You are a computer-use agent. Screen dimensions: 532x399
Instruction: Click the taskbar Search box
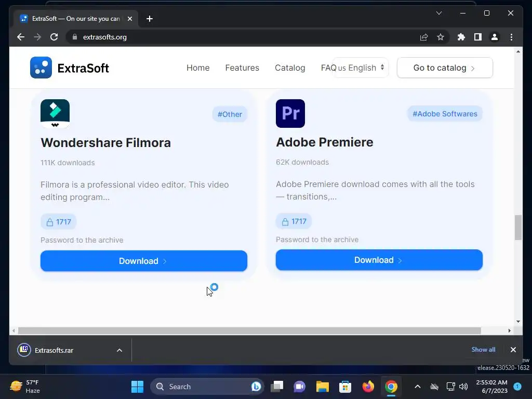(x=207, y=387)
